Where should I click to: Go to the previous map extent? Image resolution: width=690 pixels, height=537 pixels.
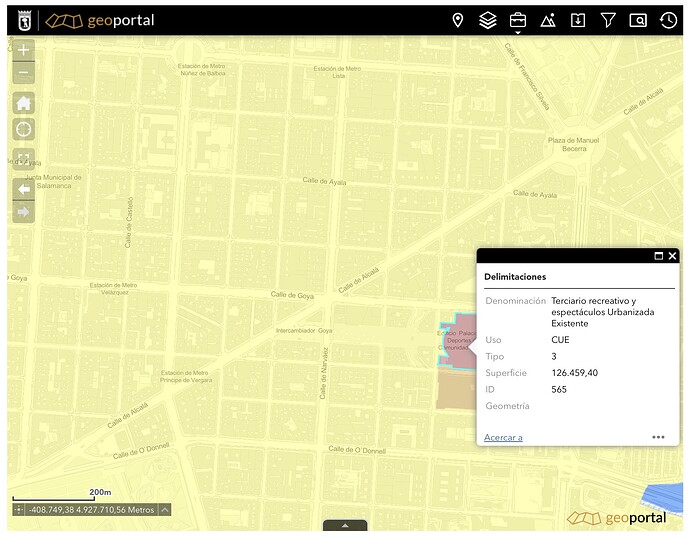click(x=24, y=189)
